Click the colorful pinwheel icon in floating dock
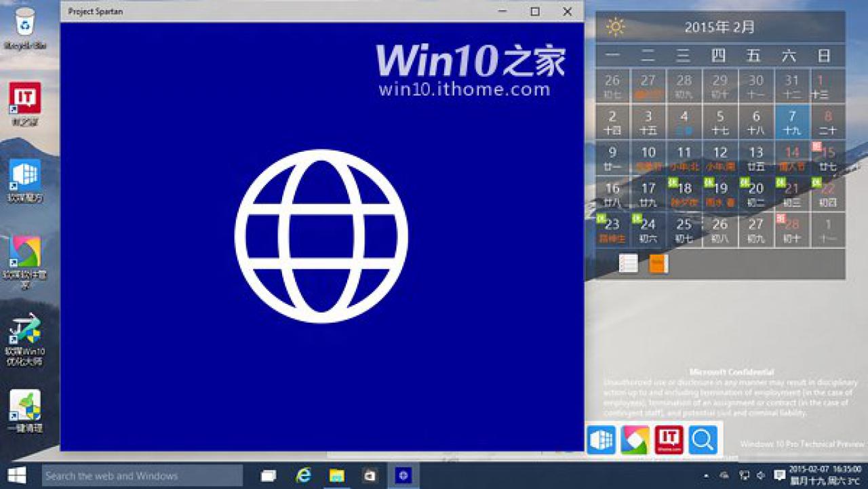This screenshot has width=868, height=489. point(635,440)
